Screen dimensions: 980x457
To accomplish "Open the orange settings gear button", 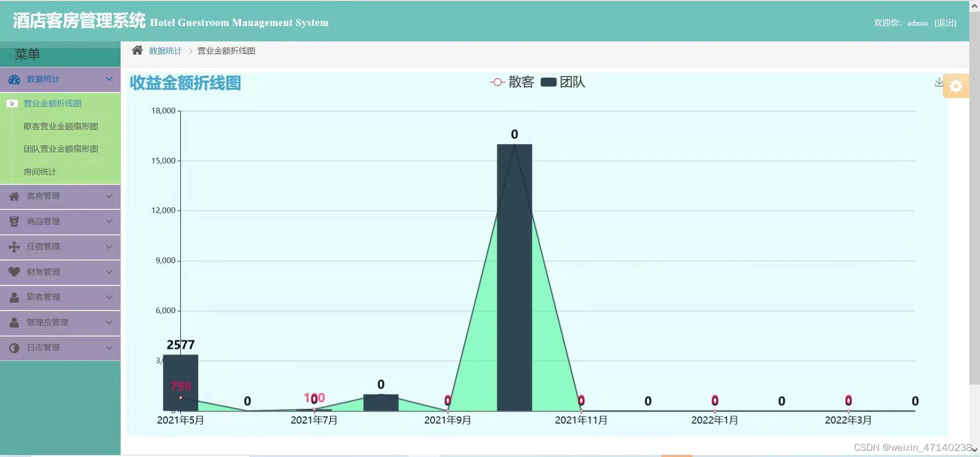I will (x=955, y=86).
